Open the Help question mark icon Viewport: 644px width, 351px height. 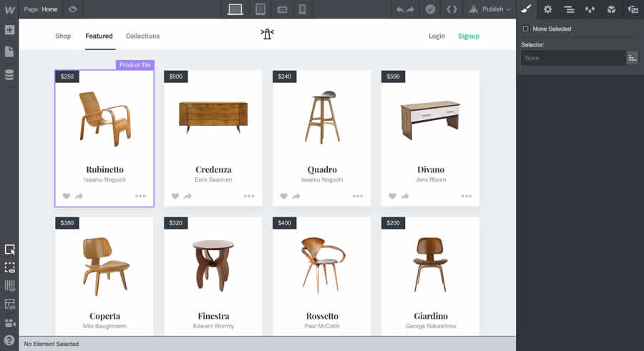click(9, 340)
